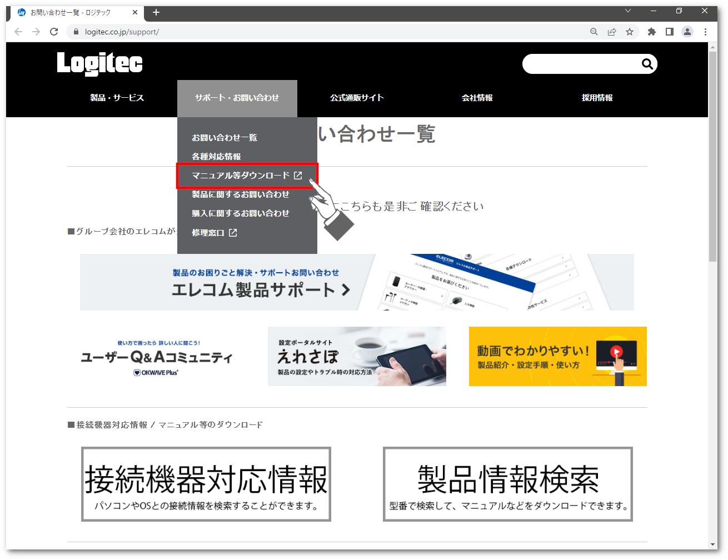
Task: Open 公式通販サイト navigation item
Action: [x=357, y=98]
